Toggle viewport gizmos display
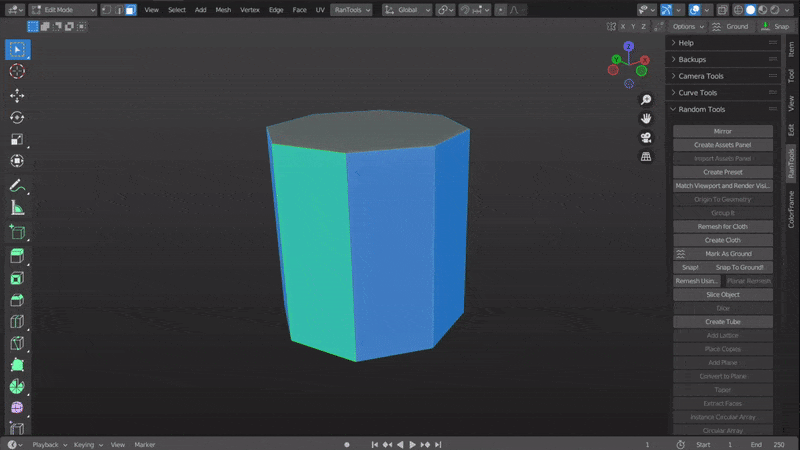Image resolution: width=800 pixels, height=450 pixels. [666, 10]
